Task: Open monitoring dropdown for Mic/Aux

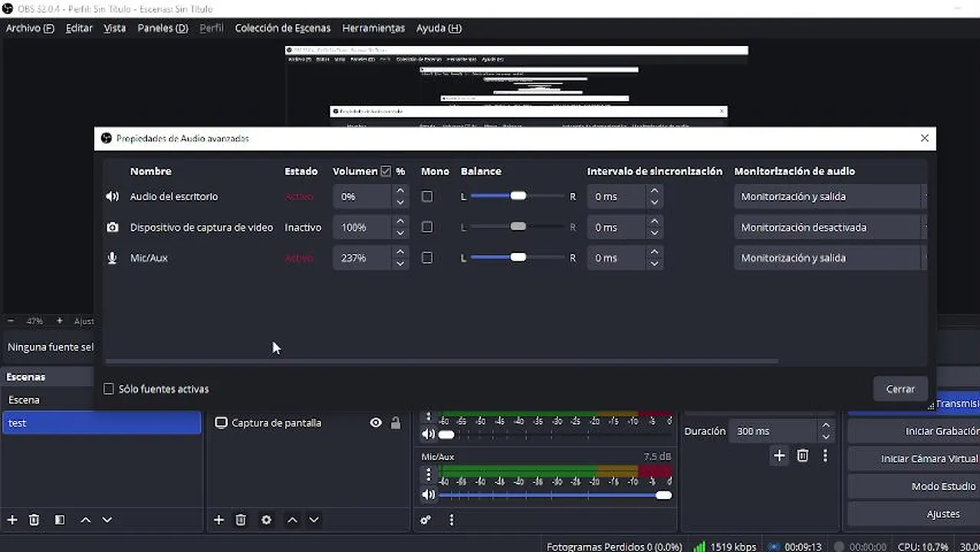Action: (830, 258)
